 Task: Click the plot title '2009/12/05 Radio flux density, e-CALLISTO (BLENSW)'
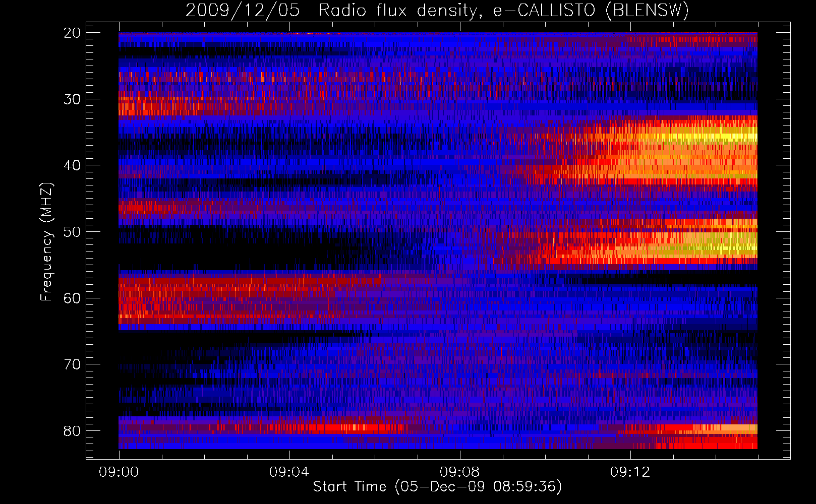[x=437, y=10]
